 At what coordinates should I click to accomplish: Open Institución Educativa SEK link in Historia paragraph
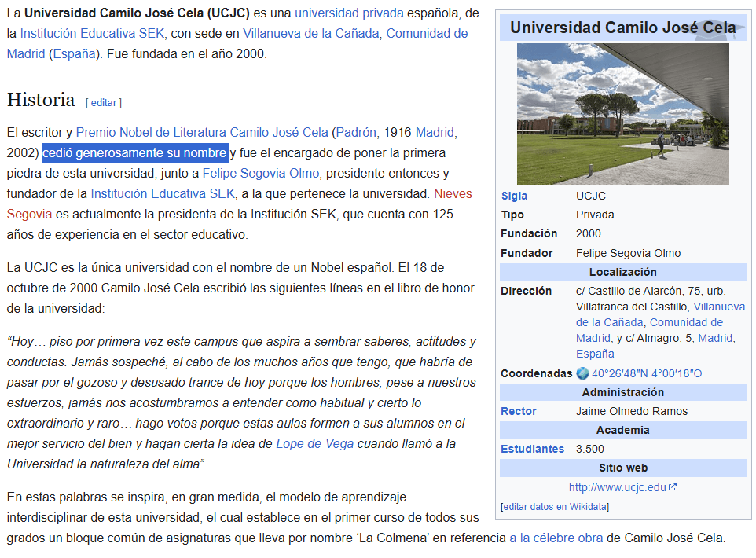pyautogui.click(x=163, y=193)
